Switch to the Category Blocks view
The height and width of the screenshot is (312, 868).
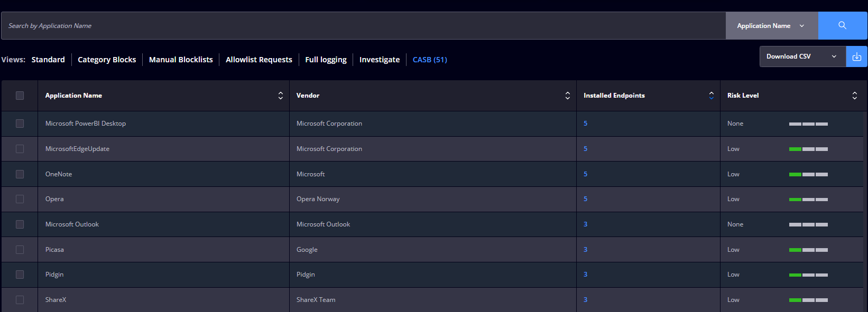click(x=107, y=60)
